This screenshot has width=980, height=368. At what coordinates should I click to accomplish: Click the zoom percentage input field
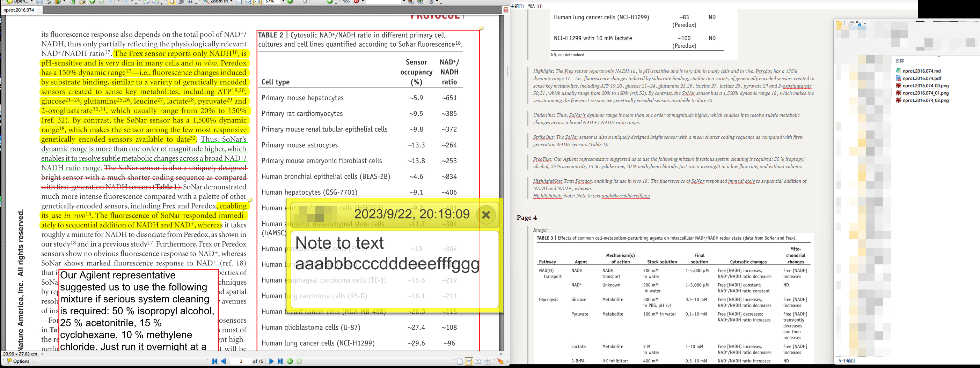272,2
